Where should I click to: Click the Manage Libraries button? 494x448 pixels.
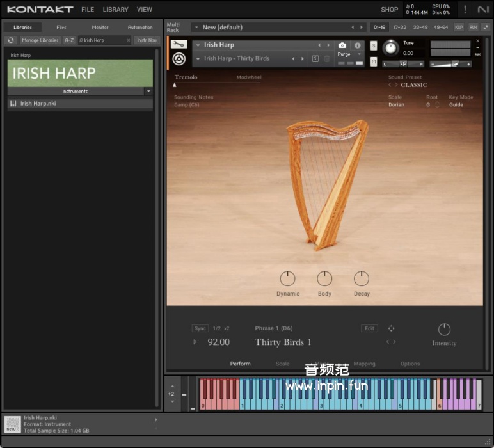coord(40,40)
